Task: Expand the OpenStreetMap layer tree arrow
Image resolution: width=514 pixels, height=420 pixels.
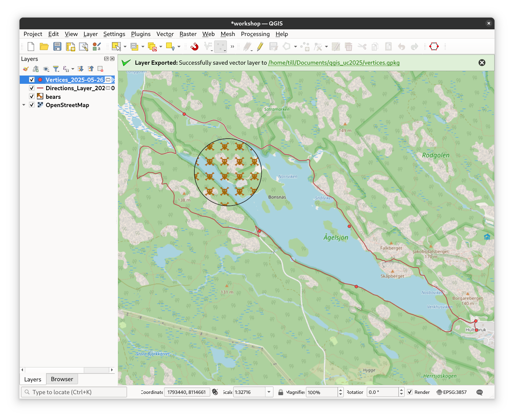Action: click(24, 105)
